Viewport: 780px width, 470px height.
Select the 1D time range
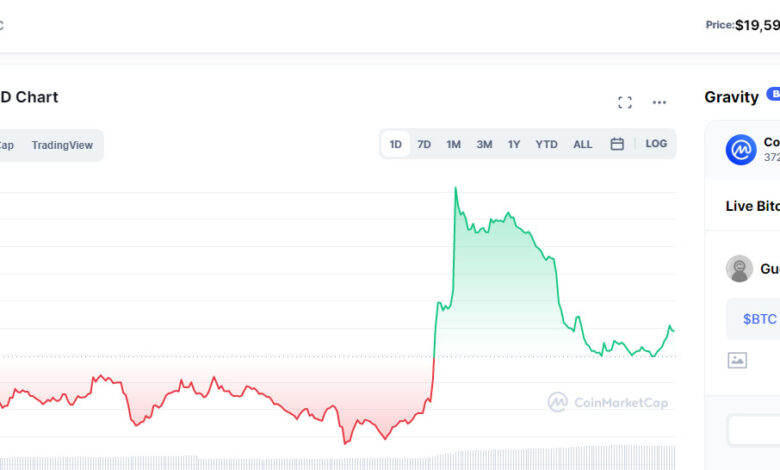tap(395, 144)
